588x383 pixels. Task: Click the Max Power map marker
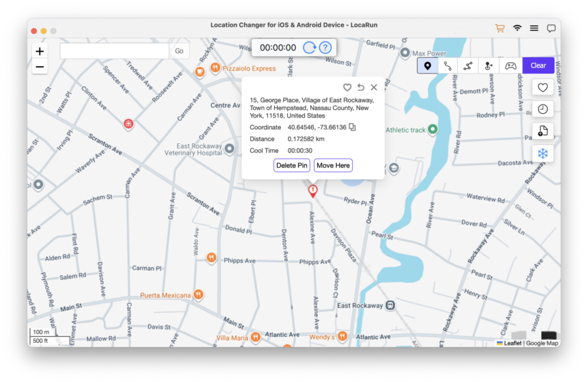pos(405,53)
